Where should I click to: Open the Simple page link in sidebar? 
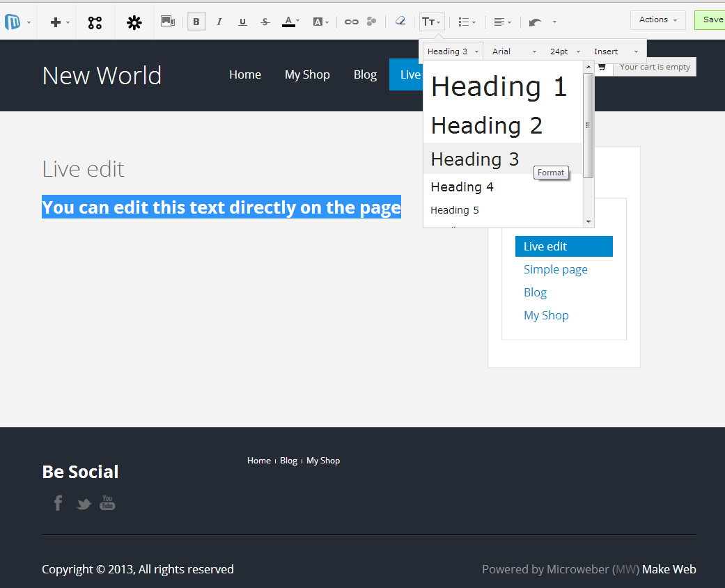tap(555, 269)
